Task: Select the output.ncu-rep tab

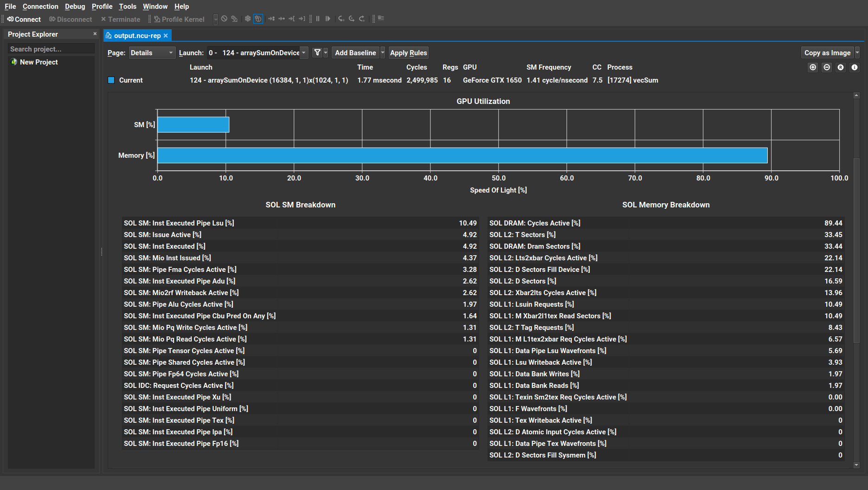Action: coord(137,36)
